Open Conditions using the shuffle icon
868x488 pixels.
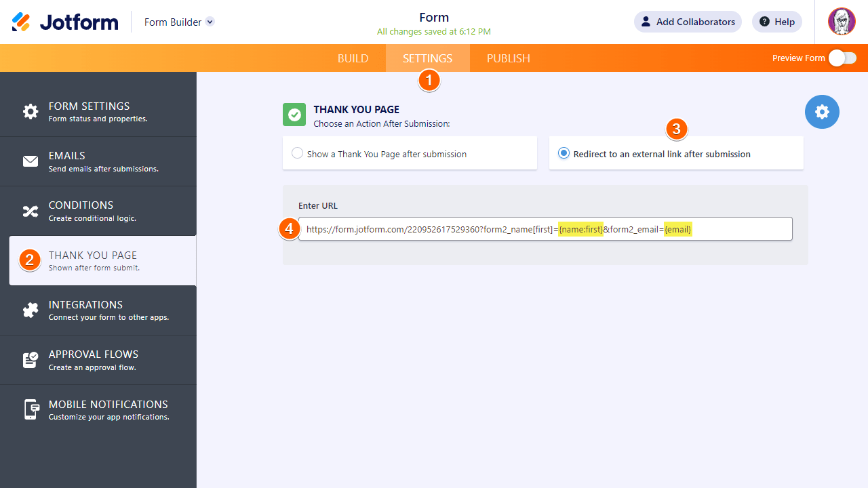pyautogui.click(x=30, y=211)
